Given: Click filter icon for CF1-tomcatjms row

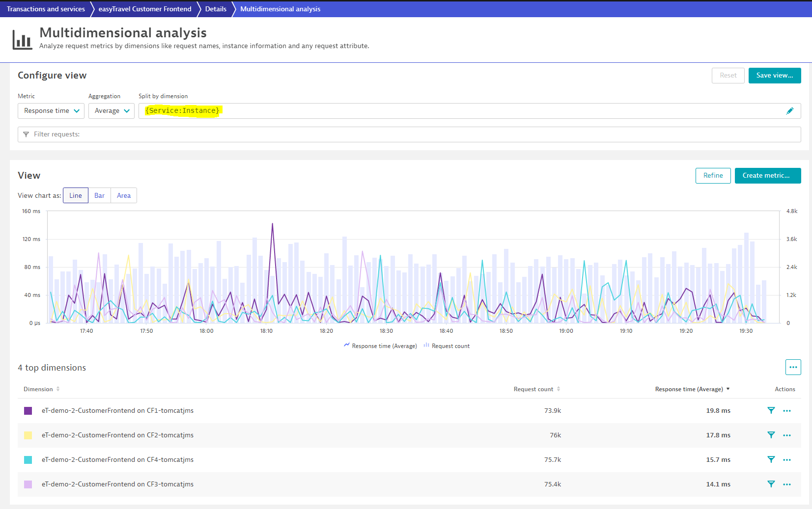Looking at the screenshot, I should coord(771,411).
